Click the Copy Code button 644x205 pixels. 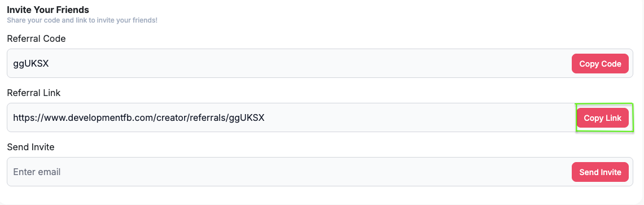click(x=600, y=64)
